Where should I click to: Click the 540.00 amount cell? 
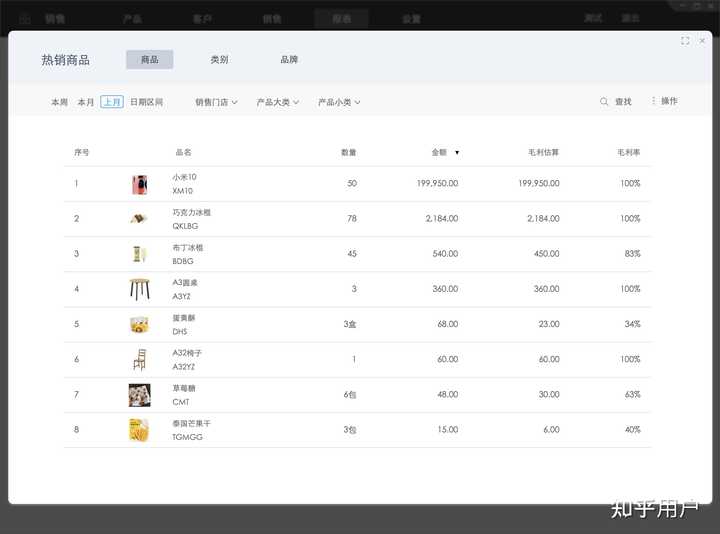[445, 254]
